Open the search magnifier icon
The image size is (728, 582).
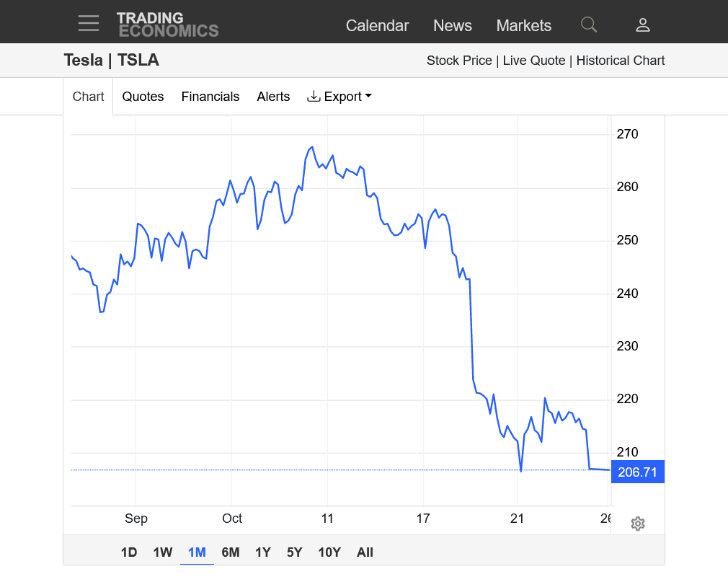(589, 25)
